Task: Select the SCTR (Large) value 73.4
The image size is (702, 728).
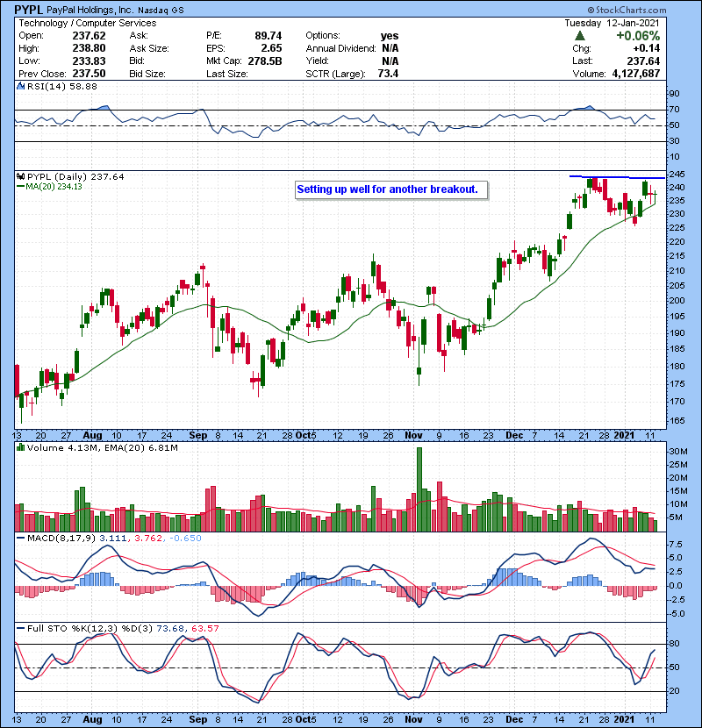Action: (388, 74)
